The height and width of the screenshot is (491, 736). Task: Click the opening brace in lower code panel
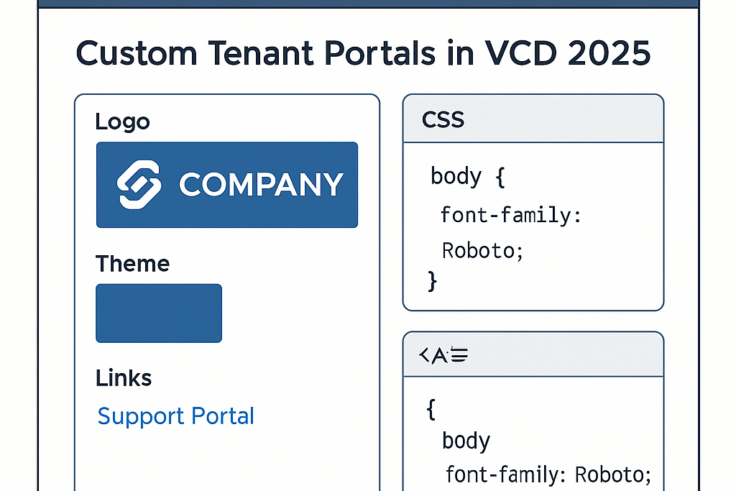coord(431,408)
